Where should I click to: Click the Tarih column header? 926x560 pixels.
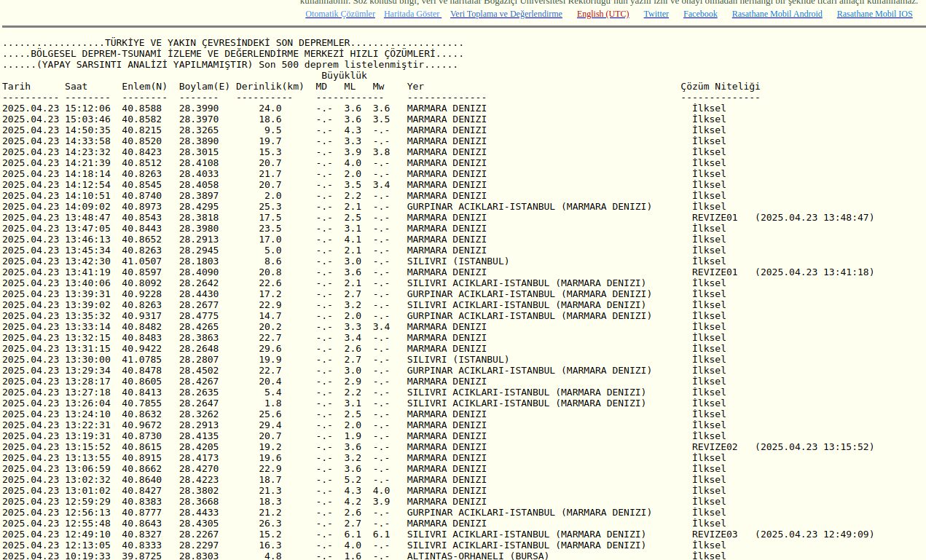[x=17, y=87]
